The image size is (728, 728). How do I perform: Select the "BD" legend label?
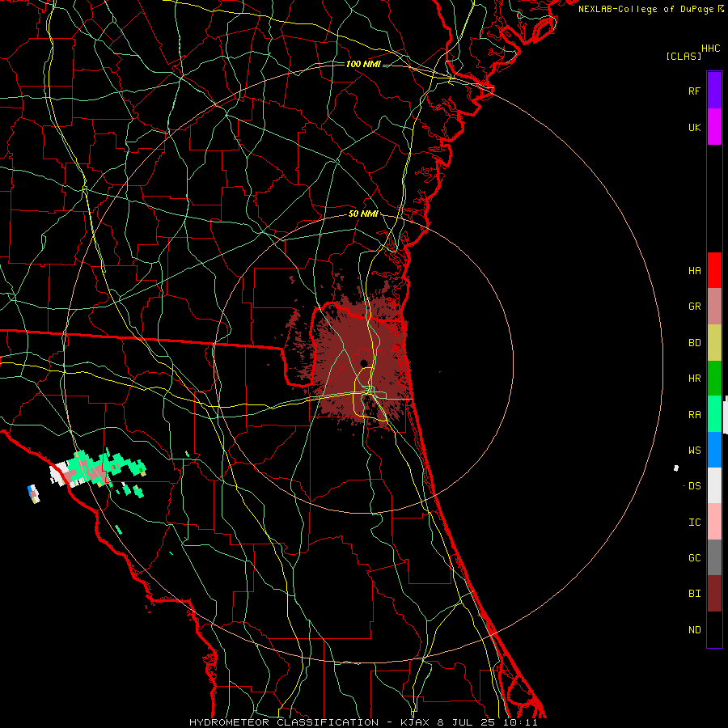click(694, 343)
